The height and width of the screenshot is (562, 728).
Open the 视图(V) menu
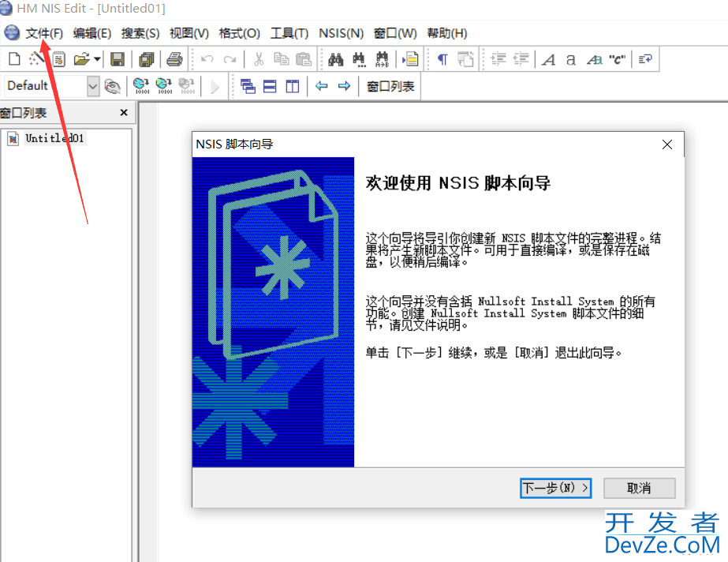pyautogui.click(x=189, y=33)
